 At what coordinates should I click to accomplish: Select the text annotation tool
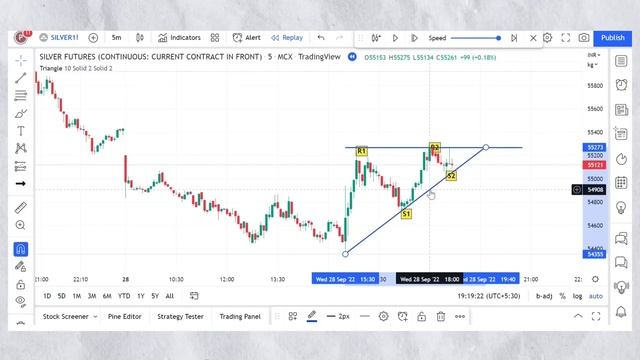tap(21, 131)
